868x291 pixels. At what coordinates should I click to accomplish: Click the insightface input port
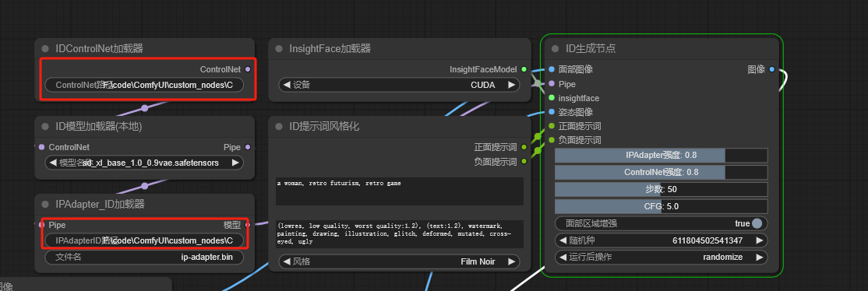pyautogui.click(x=552, y=98)
